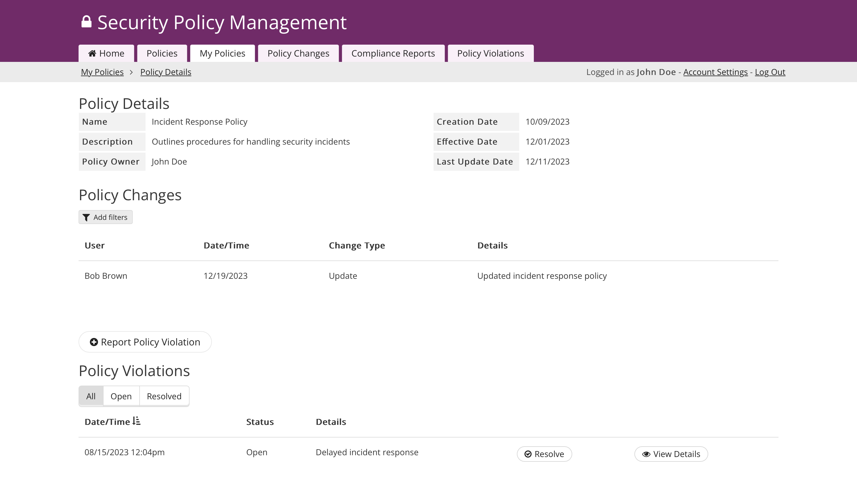Image resolution: width=857 pixels, height=504 pixels.
Task: Click the breadcrumb chevron separator
Action: click(131, 72)
